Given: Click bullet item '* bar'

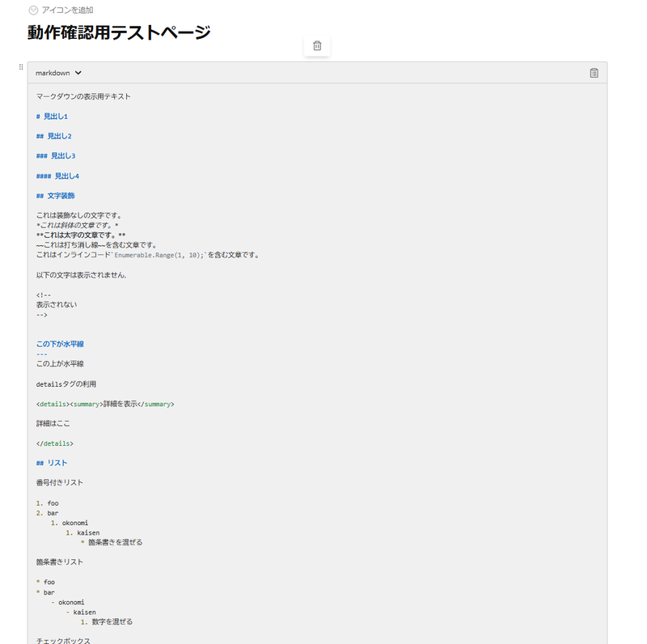Looking at the screenshot, I should (45, 592).
